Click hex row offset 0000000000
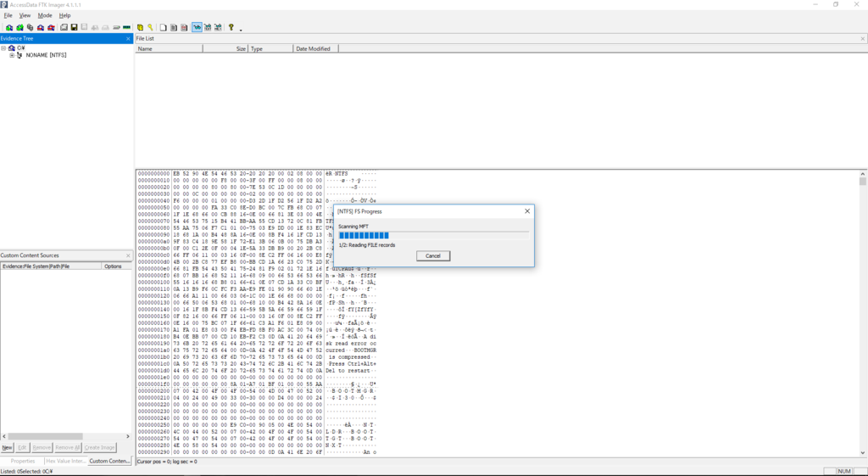This screenshot has height=476, width=868. pyautogui.click(x=154, y=174)
